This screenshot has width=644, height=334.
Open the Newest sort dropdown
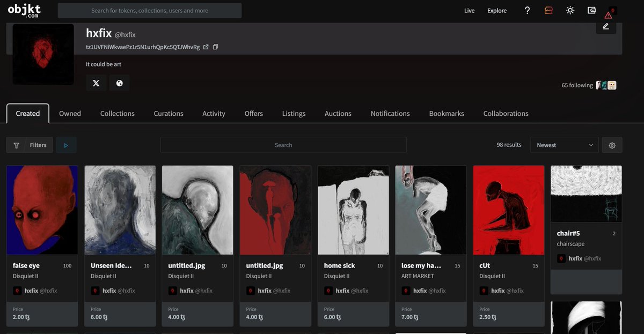pyautogui.click(x=564, y=145)
